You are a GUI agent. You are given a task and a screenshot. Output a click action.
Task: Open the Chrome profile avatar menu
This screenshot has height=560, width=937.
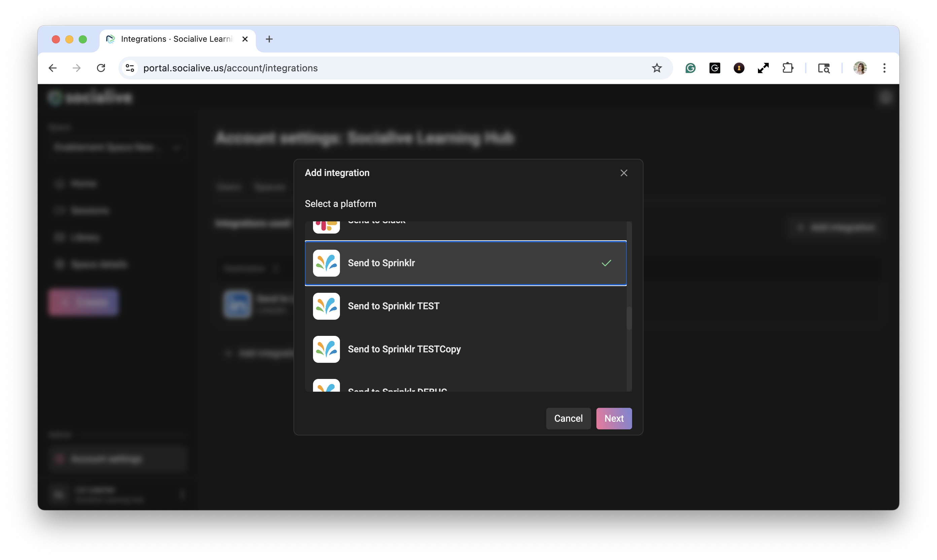tap(860, 68)
